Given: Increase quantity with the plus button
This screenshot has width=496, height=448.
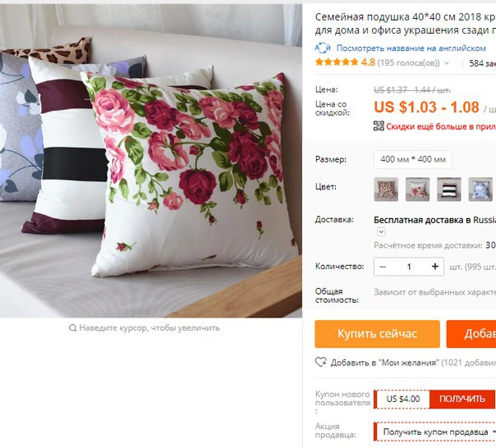Looking at the screenshot, I should (x=435, y=267).
